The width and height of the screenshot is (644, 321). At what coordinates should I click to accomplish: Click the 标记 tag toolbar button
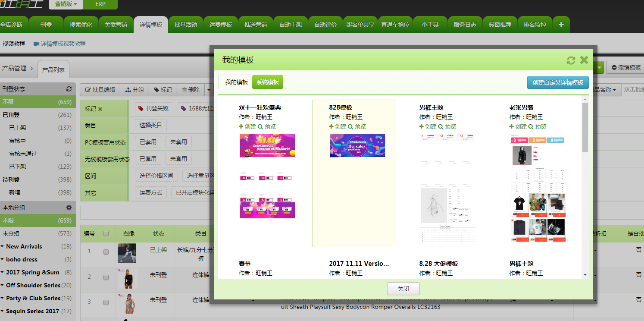[163, 90]
